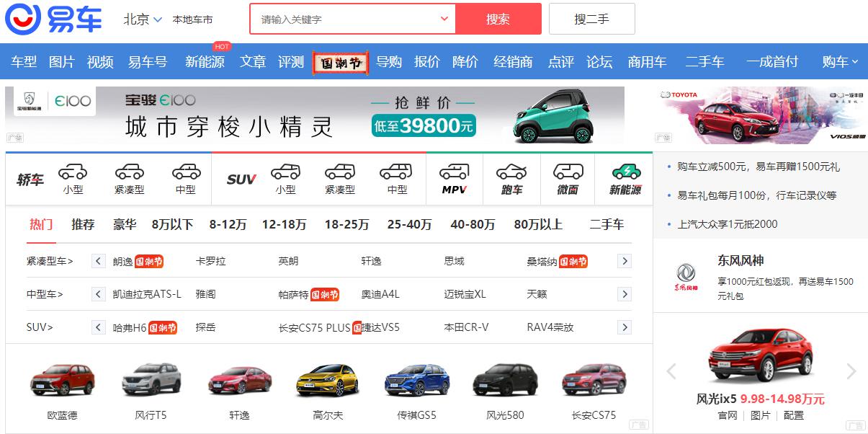Open the 本田CR-V model link
The height and width of the screenshot is (434, 868).
click(x=466, y=327)
